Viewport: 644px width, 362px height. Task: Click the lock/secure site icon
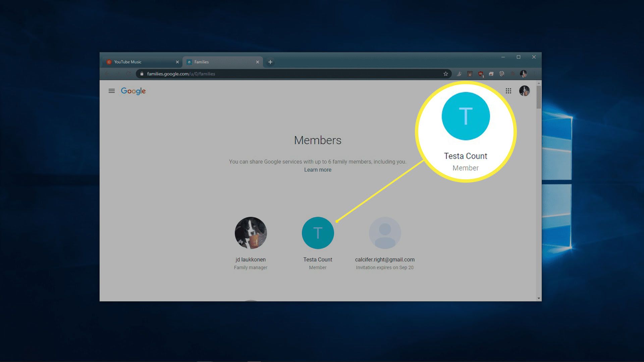click(142, 73)
